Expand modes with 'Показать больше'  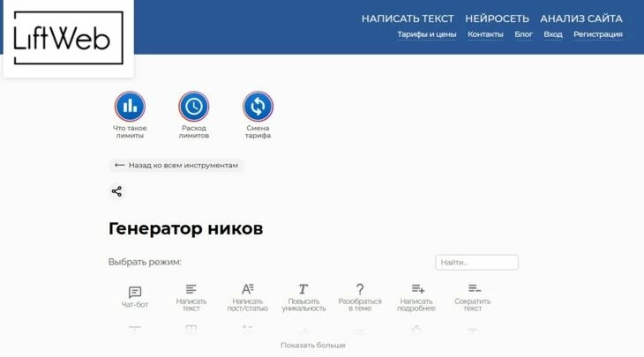pos(313,346)
